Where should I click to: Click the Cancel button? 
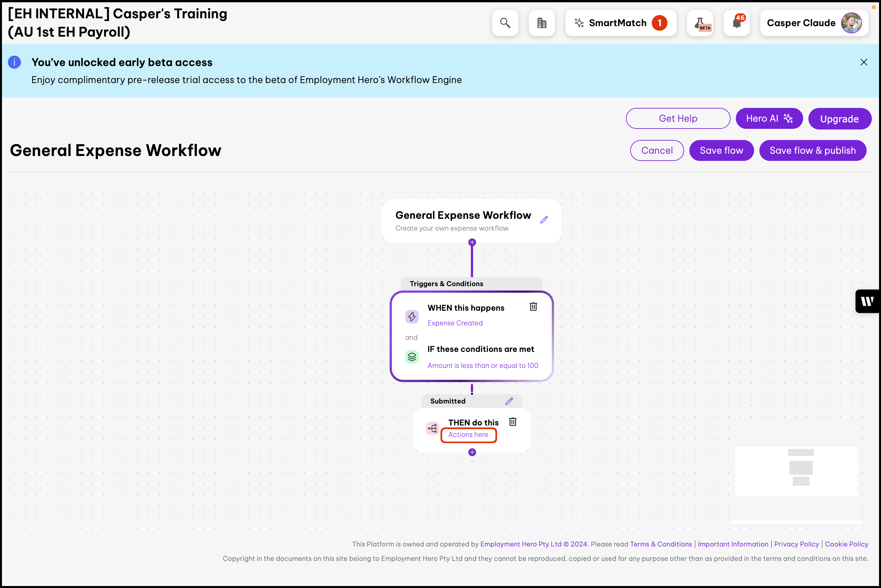[x=657, y=150]
